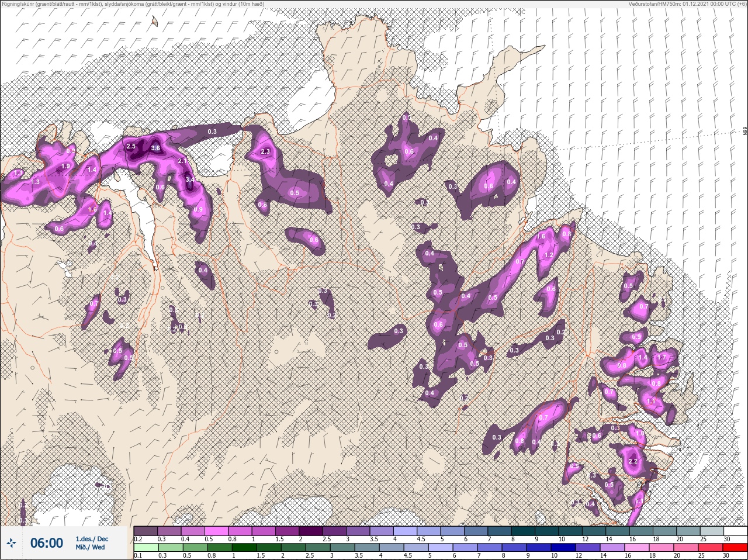Click the 2.1 precipitation value label
This screenshot has width=748, height=560.
click(x=181, y=161)
